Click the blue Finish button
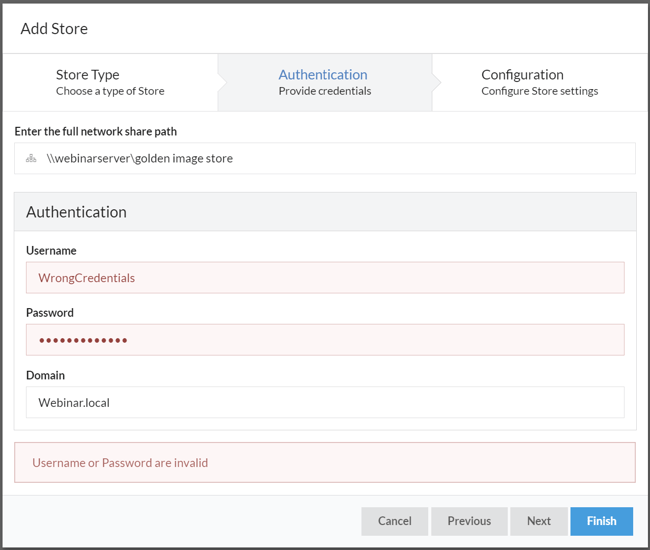The image size is (650, 550). point(601,521)
